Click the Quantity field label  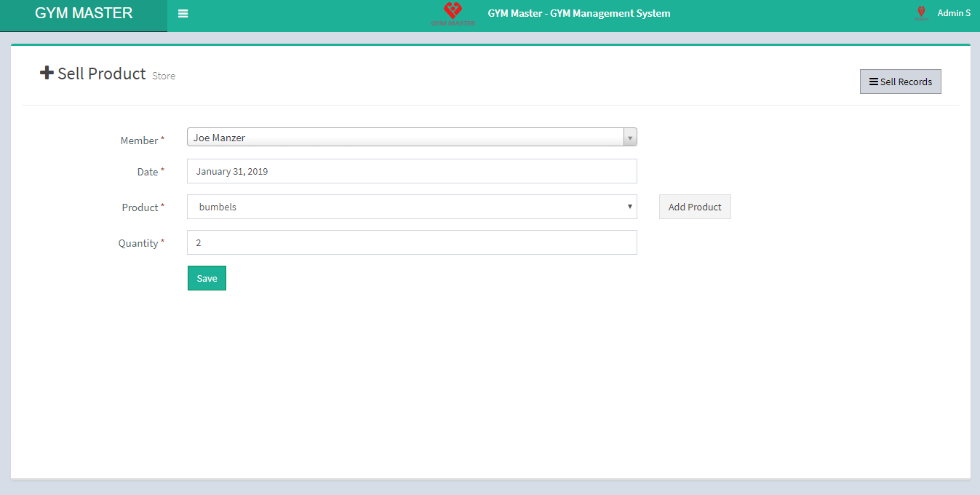point(138,243)
